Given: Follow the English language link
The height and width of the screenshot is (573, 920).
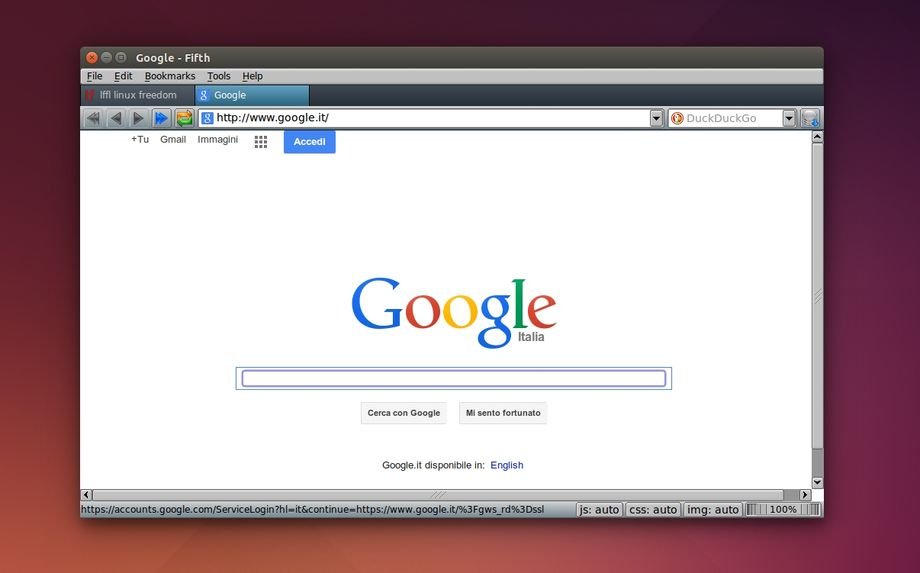Looking at the screenshot, I should (507, 465).
